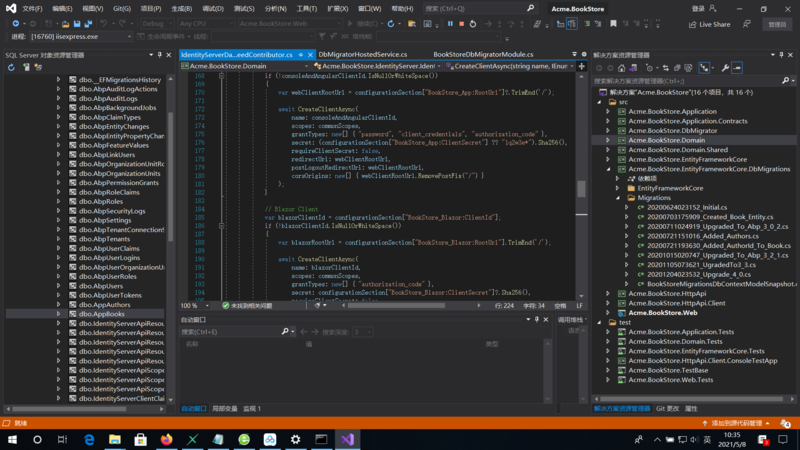Open Windows Start menu
The width and height of the screenshot is (800, 450).
(12, 439)
